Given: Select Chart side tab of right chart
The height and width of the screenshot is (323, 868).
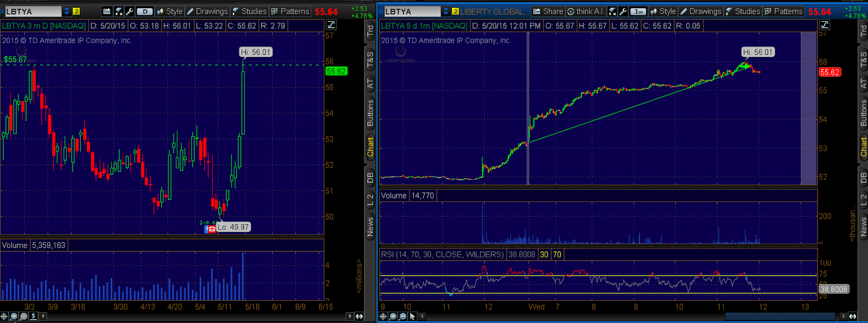Looking at the screenshot, I should [x=864, y=147].
